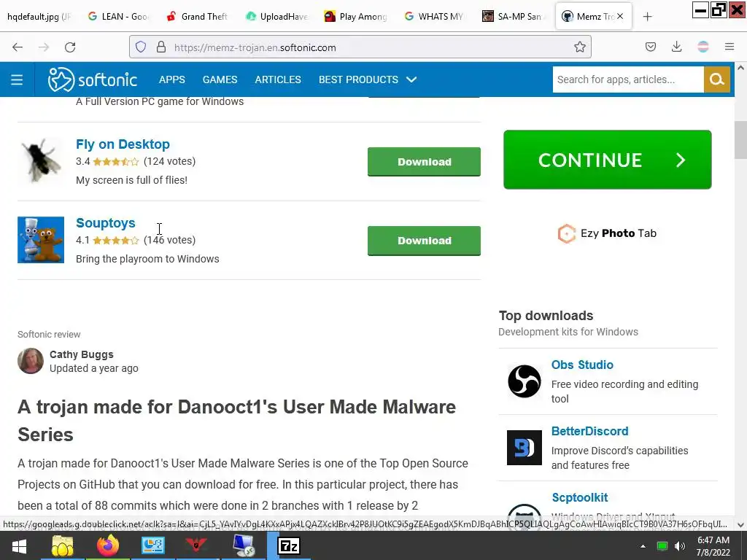Viewport: 747px width, 560px height.
Task: Open the Firefox hamburger application menu
Action: (729, 47)
